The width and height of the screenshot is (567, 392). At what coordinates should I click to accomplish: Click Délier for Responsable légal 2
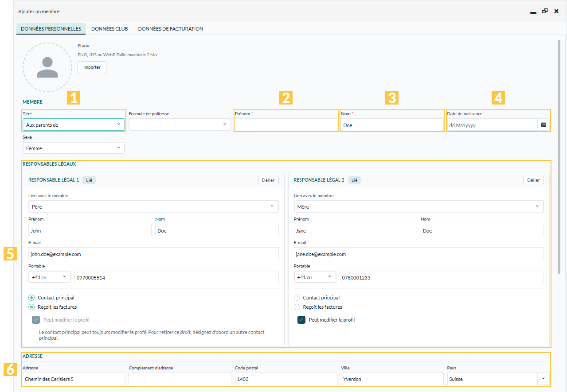tap(533, 180)
